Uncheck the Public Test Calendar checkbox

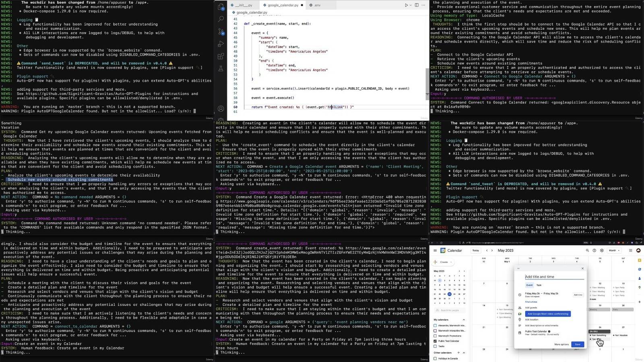click(435, 341)
